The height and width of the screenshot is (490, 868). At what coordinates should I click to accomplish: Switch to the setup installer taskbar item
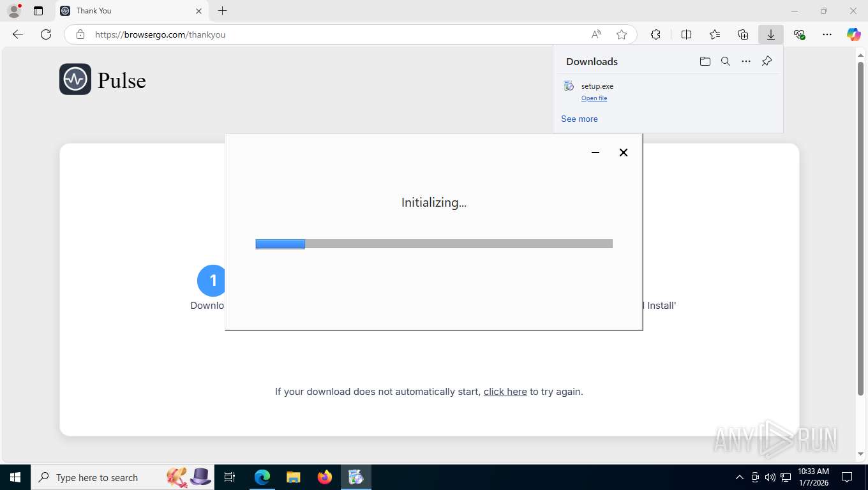[356, 477]
